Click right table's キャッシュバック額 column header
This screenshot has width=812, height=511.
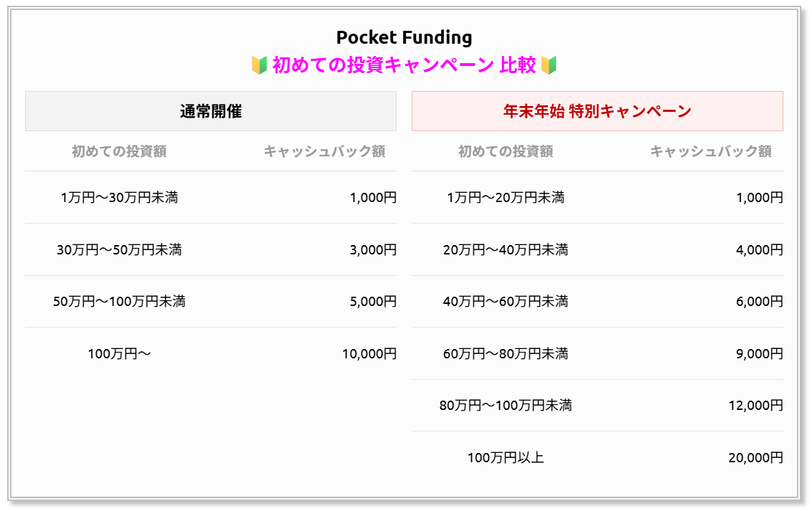point(711,151)
